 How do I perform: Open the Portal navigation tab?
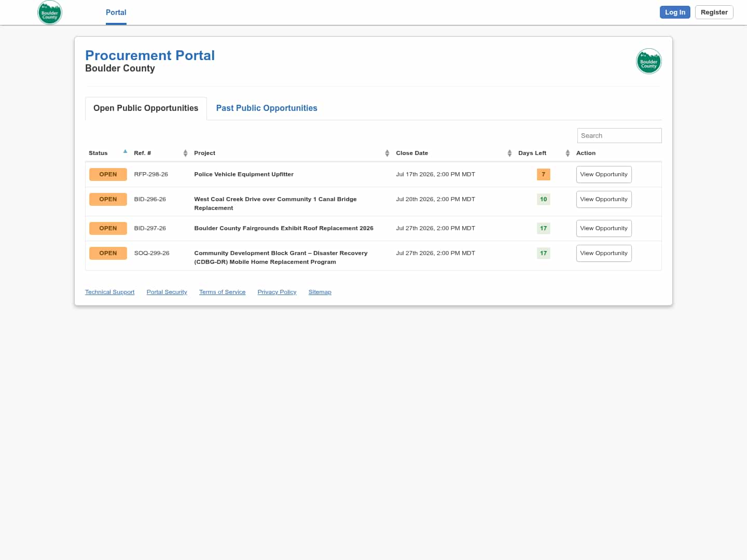116,12
